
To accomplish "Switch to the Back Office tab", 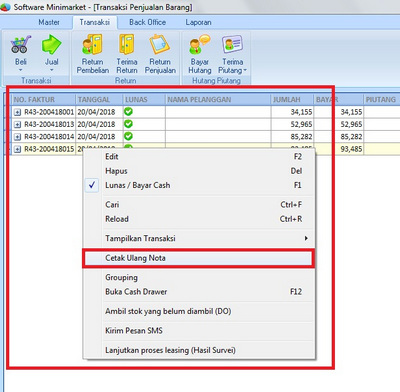I will pos(148,22).
